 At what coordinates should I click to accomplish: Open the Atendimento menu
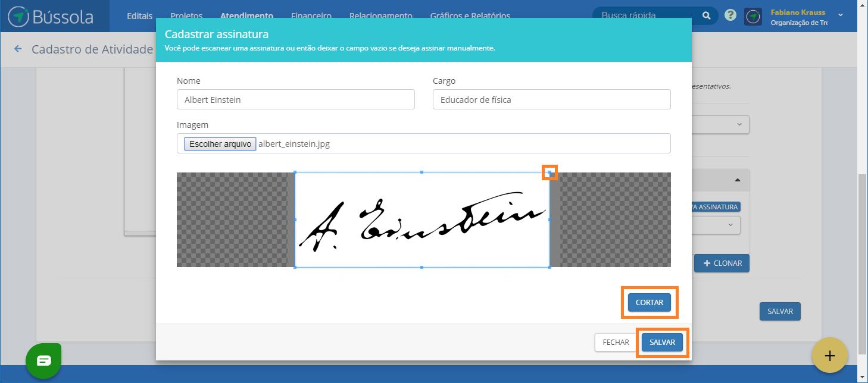tap(246, 16)
